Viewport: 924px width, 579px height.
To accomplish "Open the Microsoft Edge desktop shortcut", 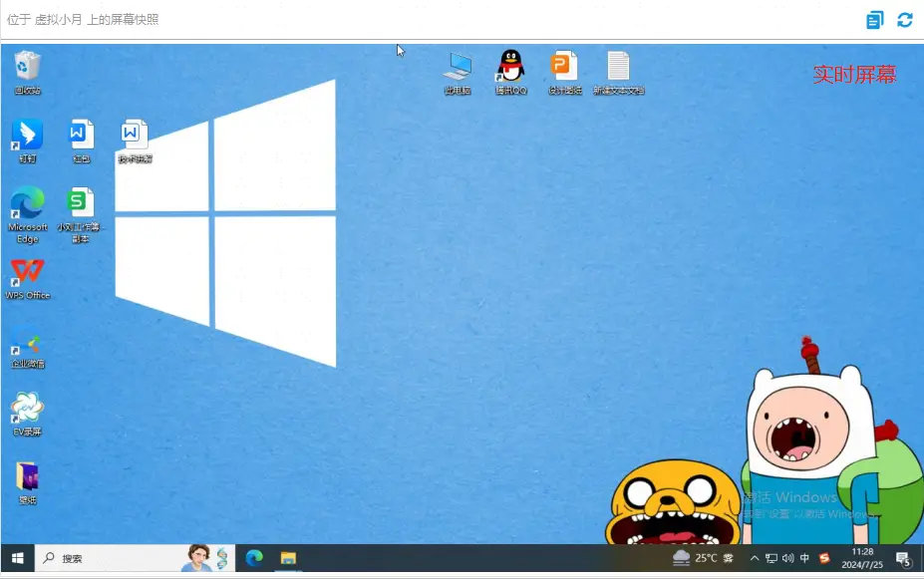I will point(27,214).
